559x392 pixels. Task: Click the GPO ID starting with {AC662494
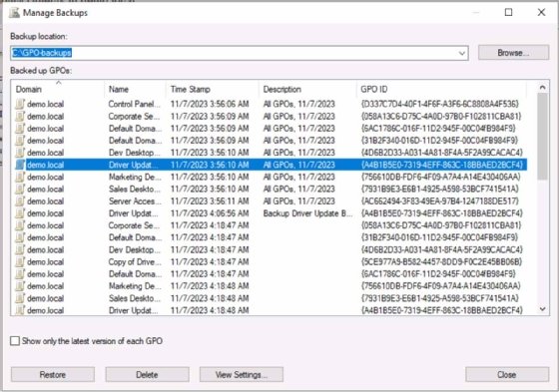[439, 201]
